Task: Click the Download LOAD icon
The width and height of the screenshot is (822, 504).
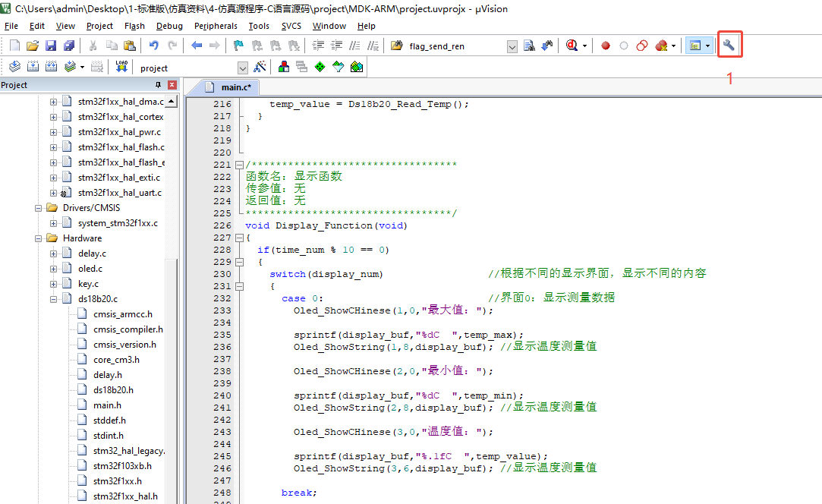Action: (x=121, y=67)
